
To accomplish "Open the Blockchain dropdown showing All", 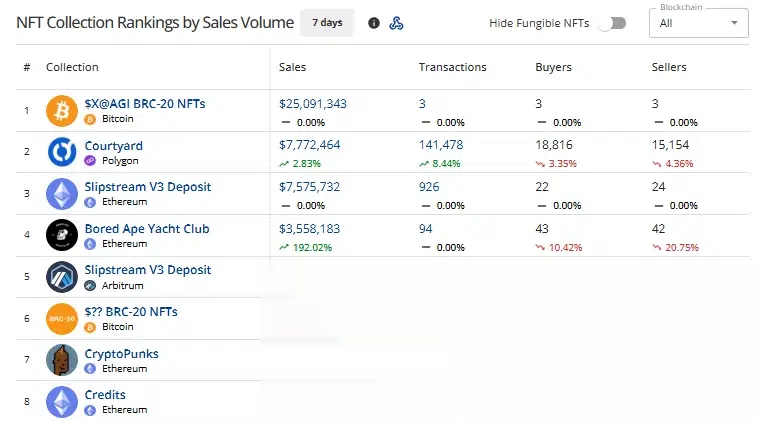I will [x=698, y=23].
